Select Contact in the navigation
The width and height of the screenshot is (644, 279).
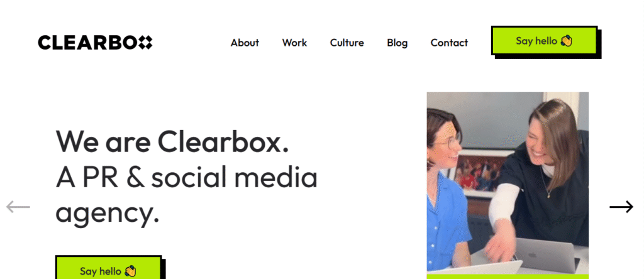point(449,43)
